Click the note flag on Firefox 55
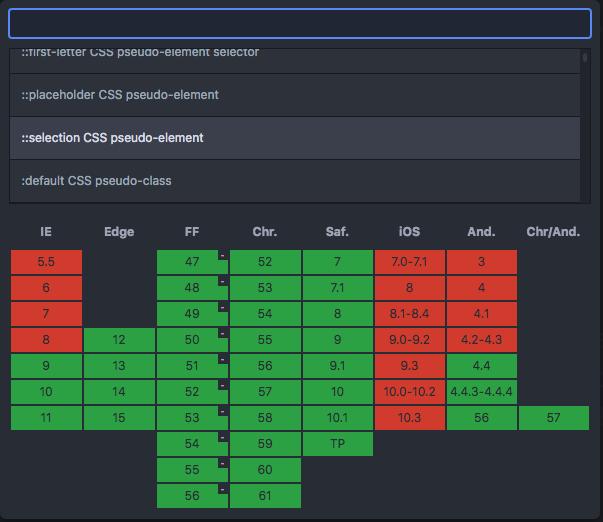 click(223, 463)
